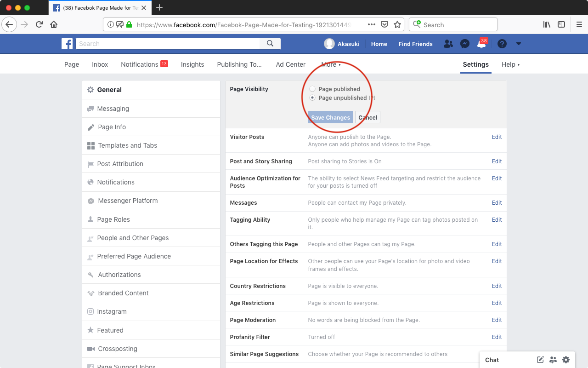Open the Ad Center tab
Viewport: 588px width, 368px height.
(291, 64)
